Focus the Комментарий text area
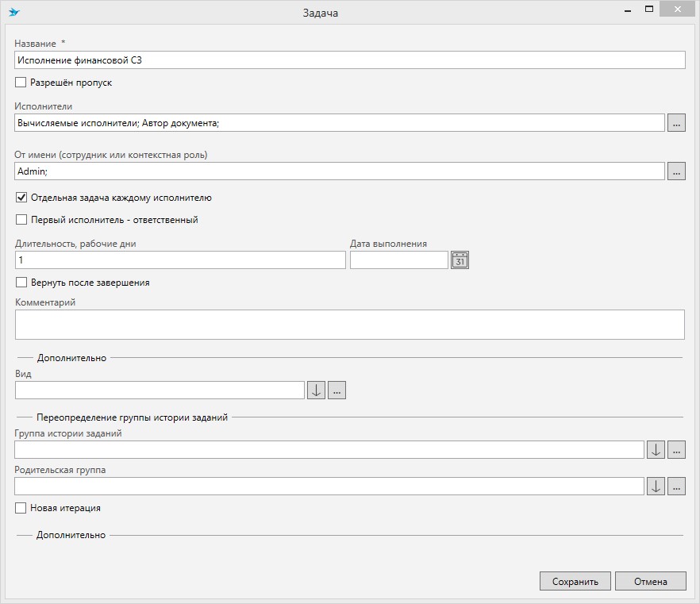 tap(349, 325)
